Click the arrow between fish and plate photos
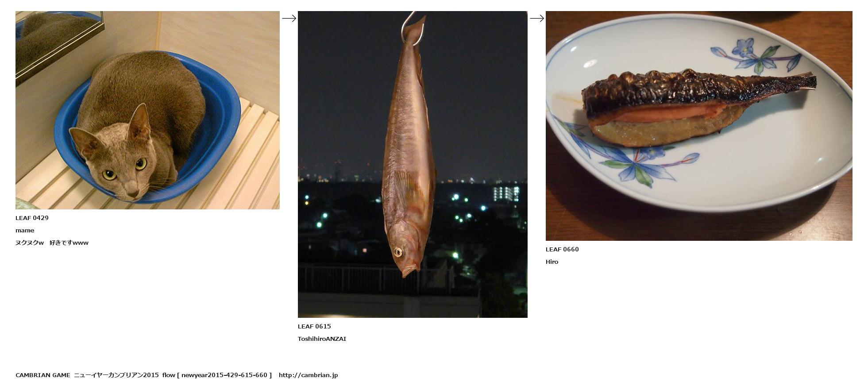This screenshot has width=868, height=386. click(x=537, y=18)
